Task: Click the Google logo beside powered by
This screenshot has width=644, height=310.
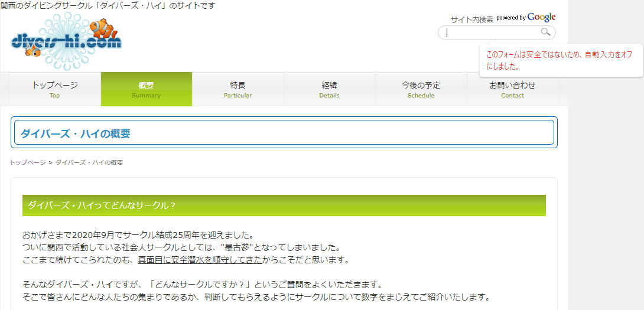Action: tap(541, 17)
